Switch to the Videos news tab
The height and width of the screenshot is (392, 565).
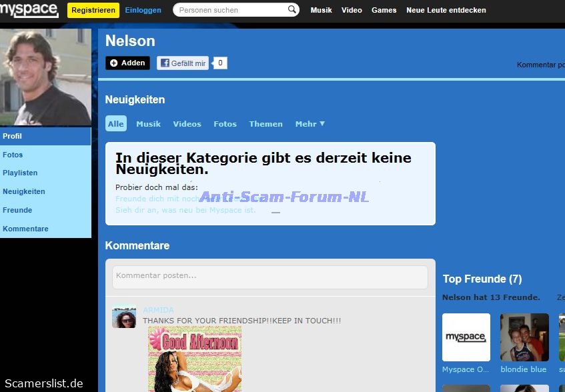point(187,124)
